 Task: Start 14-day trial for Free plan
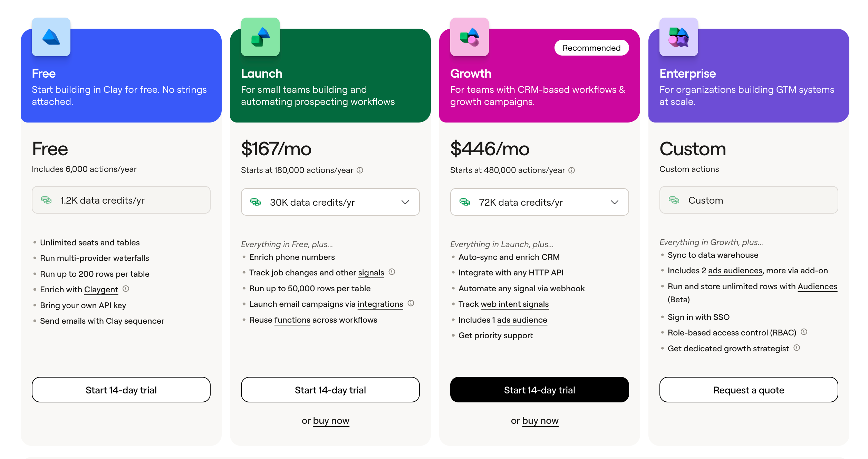[121, 390]
